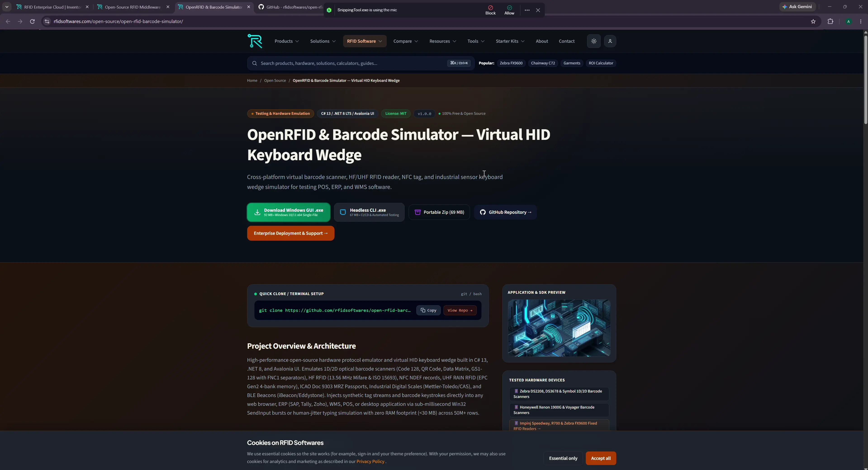
Task: Switch to the GitHub rfidsoftwares tab
Action: pos(290,7)
